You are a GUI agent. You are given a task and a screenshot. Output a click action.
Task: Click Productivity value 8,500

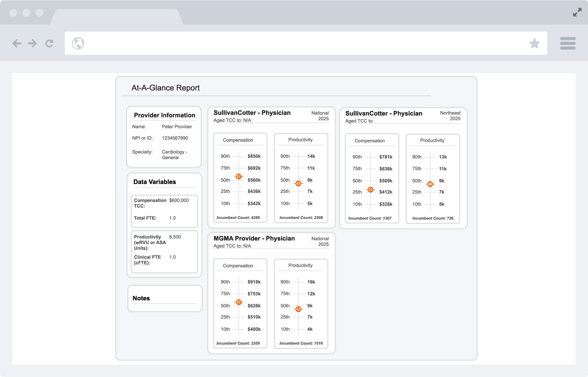point(175,237)
